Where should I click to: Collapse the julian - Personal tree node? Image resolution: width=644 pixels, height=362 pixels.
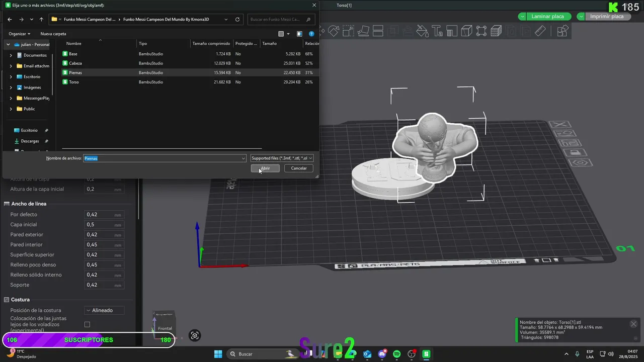click(8, 44)
